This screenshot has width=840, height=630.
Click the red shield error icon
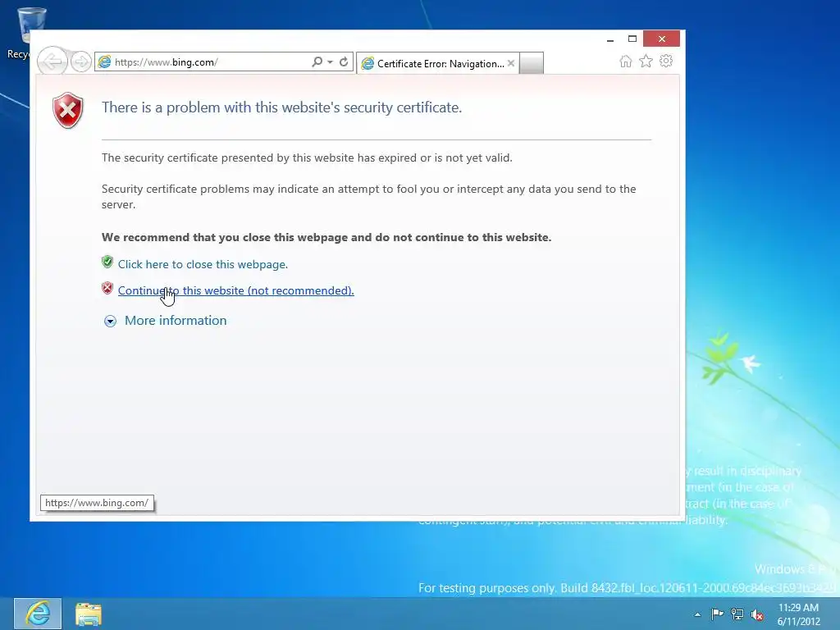[67, 111]
